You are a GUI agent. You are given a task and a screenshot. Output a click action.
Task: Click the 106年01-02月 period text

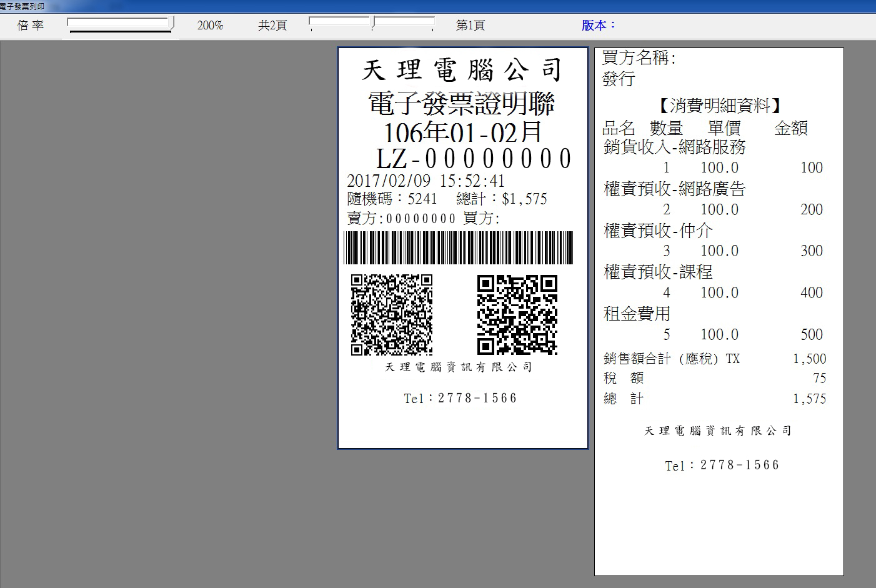pos(462,132)
